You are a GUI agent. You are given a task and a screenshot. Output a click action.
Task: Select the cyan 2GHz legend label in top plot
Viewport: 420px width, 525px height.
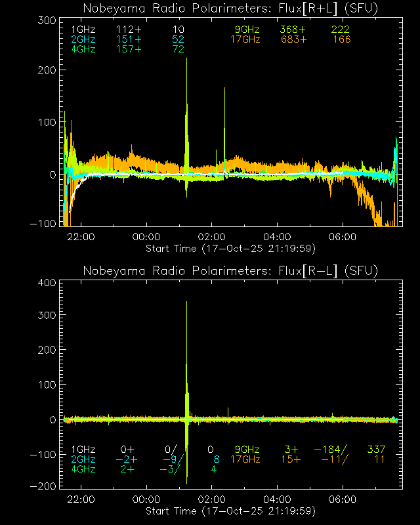click(83, 40)
